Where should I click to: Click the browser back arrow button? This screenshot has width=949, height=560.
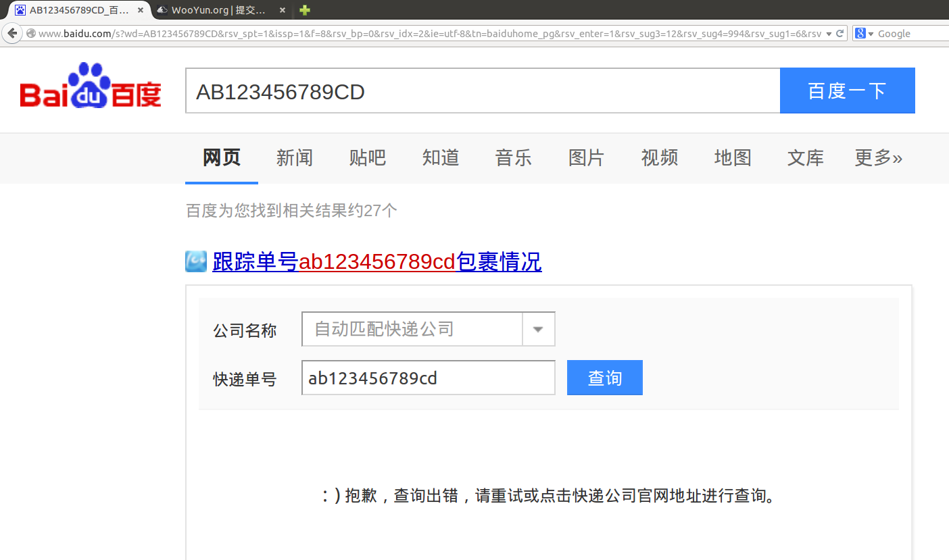tap(12, 33)
